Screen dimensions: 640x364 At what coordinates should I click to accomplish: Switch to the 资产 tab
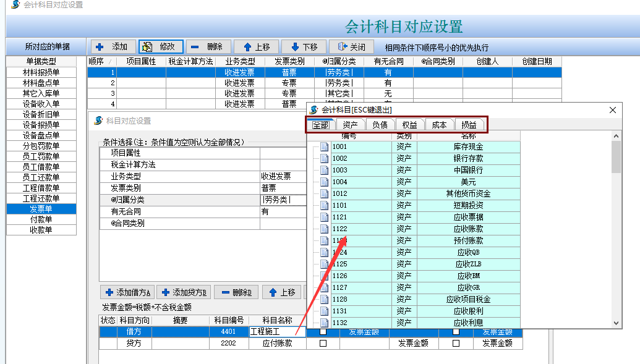point(350,125)
